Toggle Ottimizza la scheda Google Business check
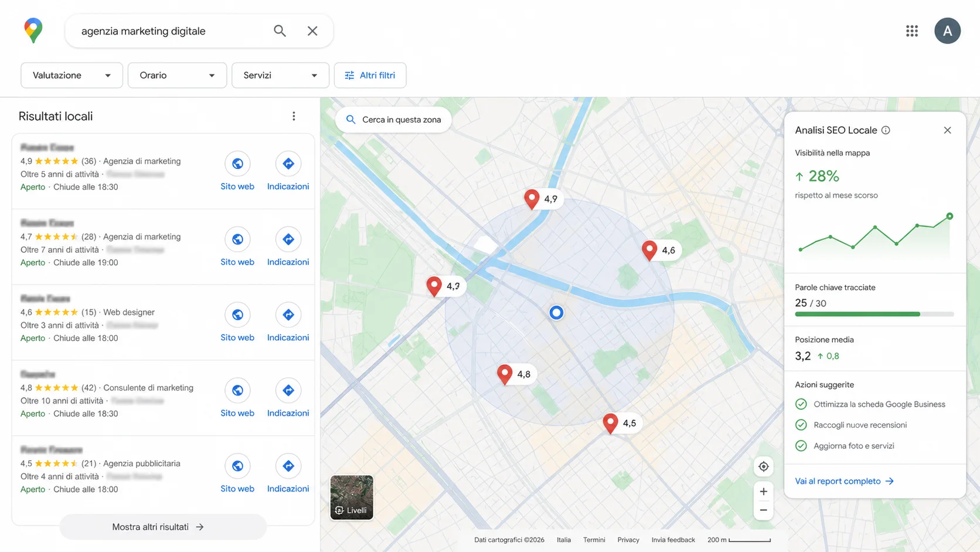The width and height of the screenshot is (980, 552). pos(801,404)
